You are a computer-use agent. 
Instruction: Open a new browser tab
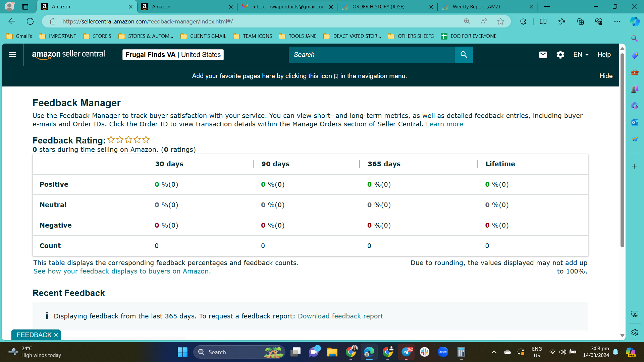[547, 7]
